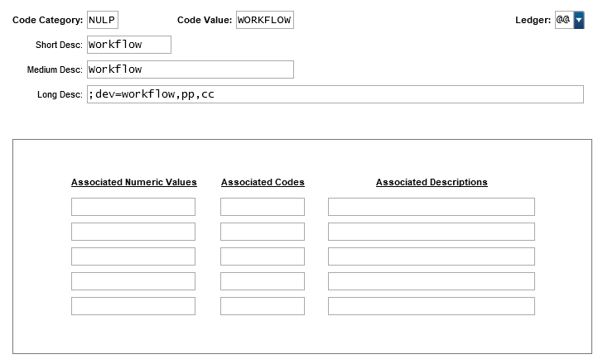Click the Long Desc input field
This screenshot has height=364, width=603.
coord(335,94)
